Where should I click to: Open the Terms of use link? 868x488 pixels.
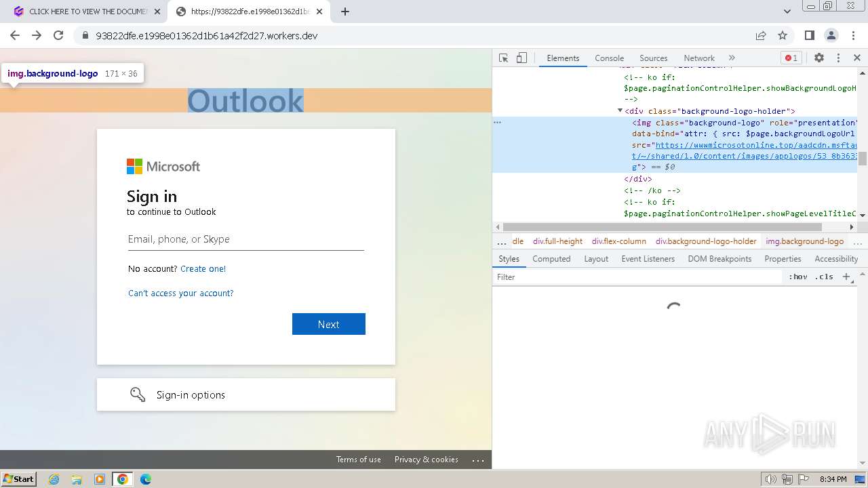(x=358, y=460)
